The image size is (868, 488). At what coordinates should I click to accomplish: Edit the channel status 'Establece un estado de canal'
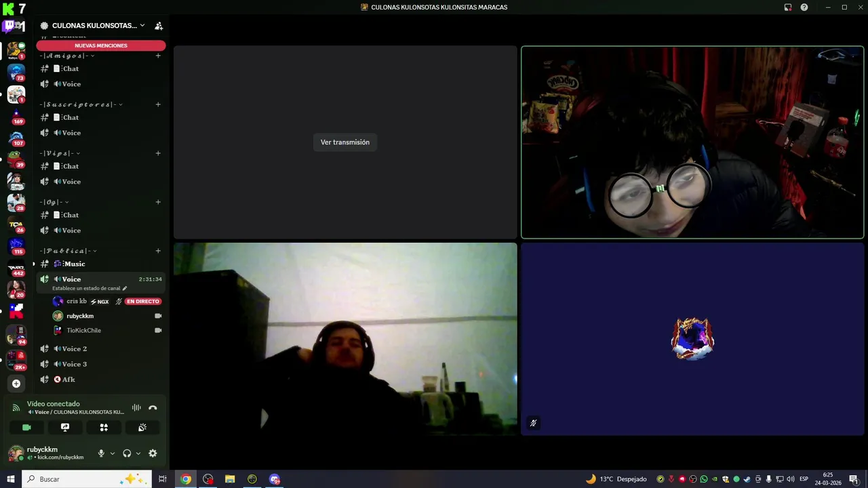90,288
